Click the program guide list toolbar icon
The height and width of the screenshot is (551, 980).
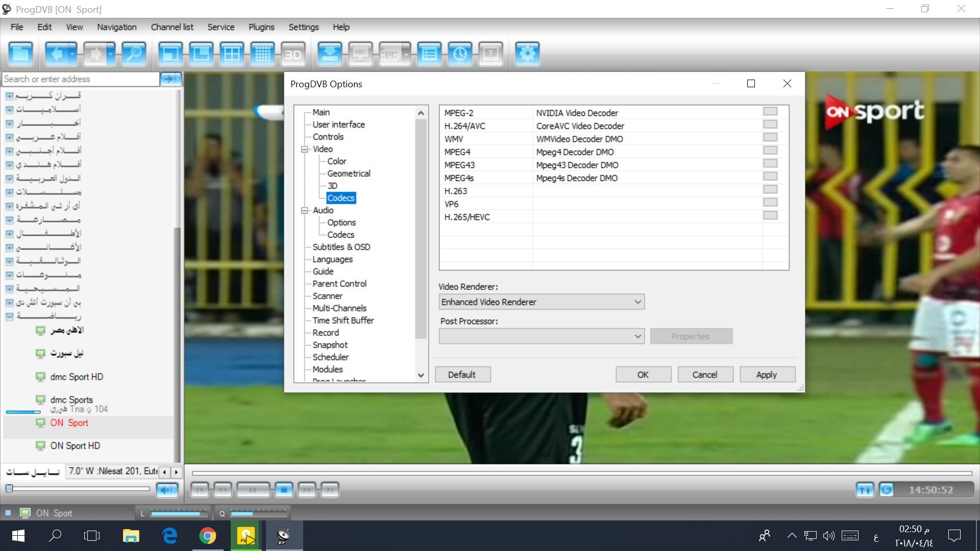click(429, 54)
